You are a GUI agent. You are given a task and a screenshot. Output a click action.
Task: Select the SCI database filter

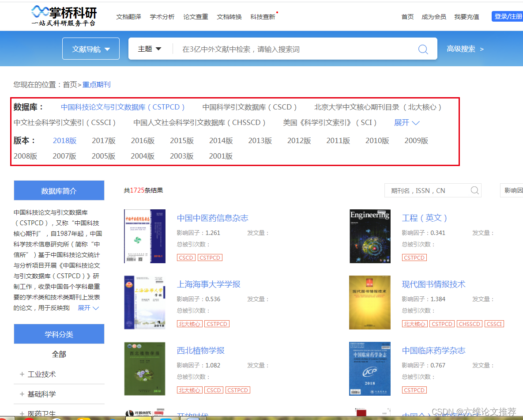point(330,122)
